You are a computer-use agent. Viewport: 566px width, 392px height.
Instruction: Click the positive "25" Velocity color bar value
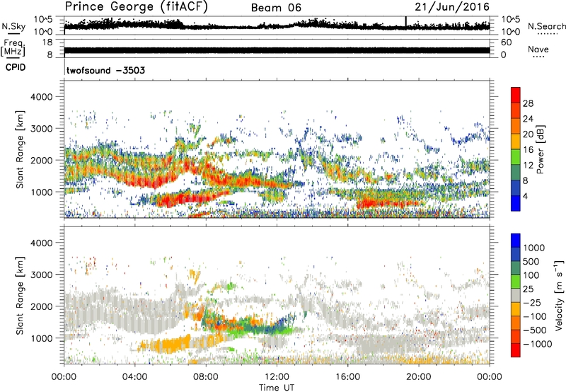coord(529,289)
